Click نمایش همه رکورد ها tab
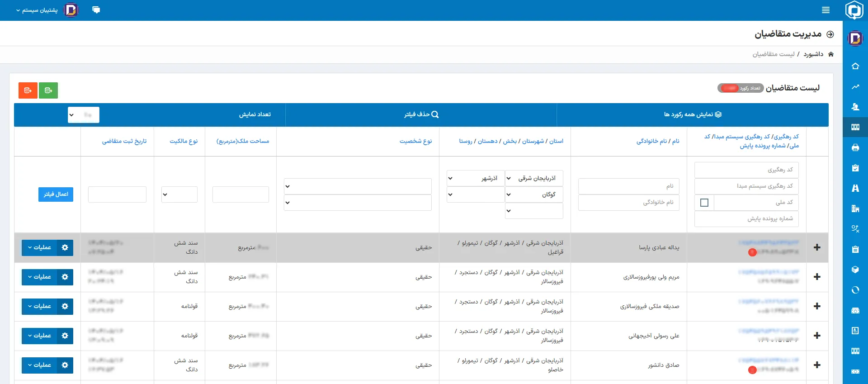The width and height of the screenshot is (868, 384). [692, 114]
